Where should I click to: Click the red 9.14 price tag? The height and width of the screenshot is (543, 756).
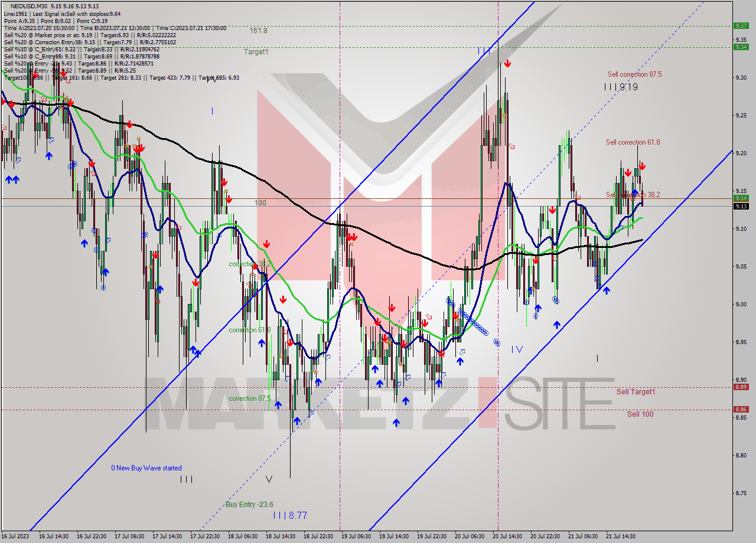click(741, 198)
